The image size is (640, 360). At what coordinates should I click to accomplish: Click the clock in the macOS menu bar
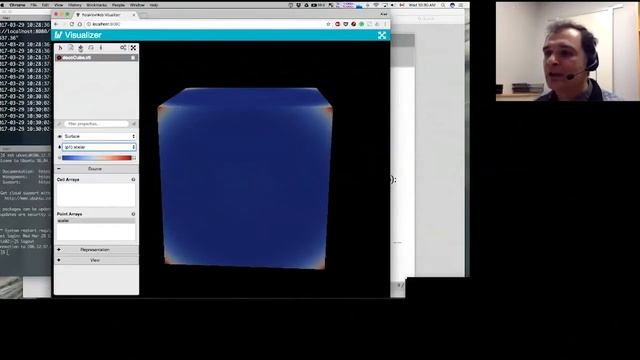422,5
